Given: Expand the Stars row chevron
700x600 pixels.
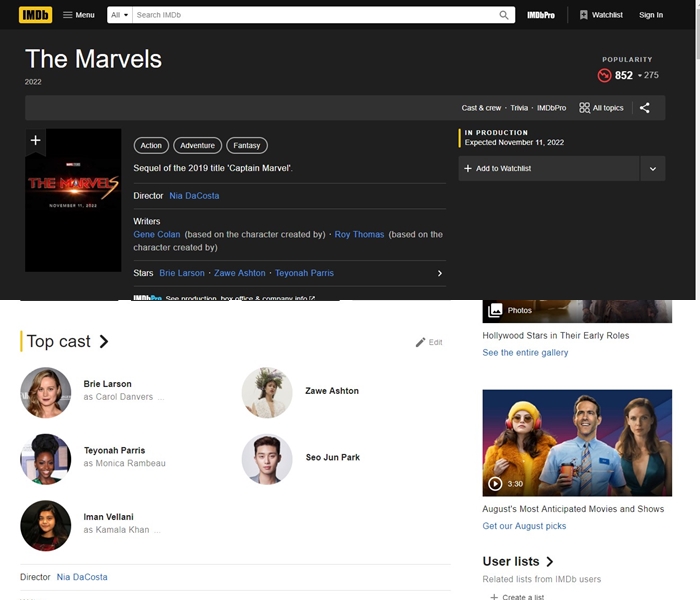Looking at the screenshot, I should [x=439, y=273].
